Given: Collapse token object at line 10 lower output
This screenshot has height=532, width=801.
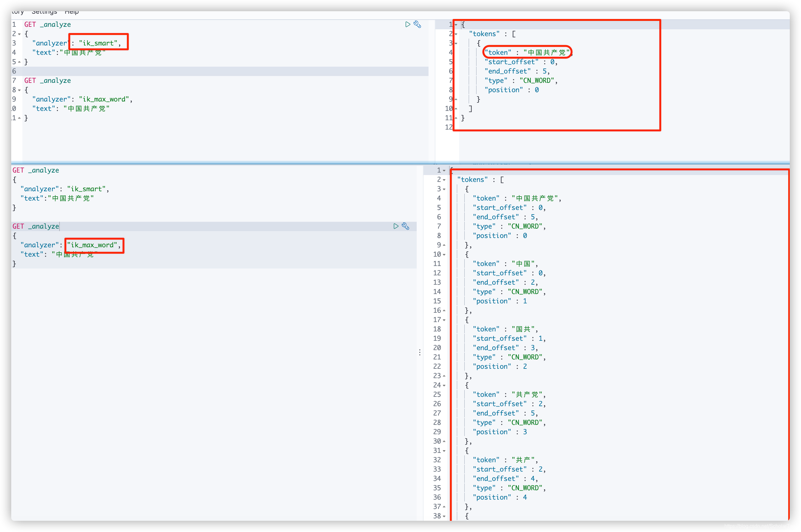Looking at the screenshot, I should 444,255.
